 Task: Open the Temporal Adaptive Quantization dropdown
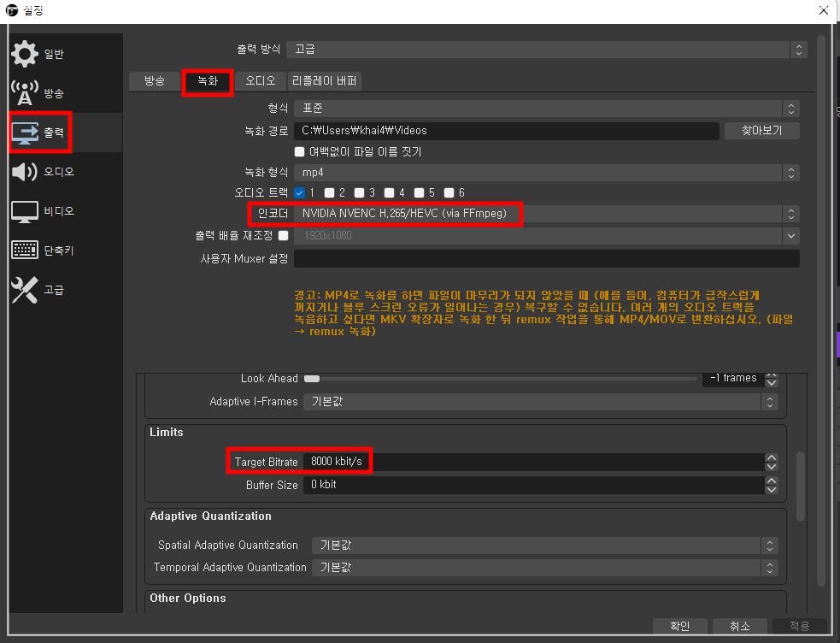[545, 568]
